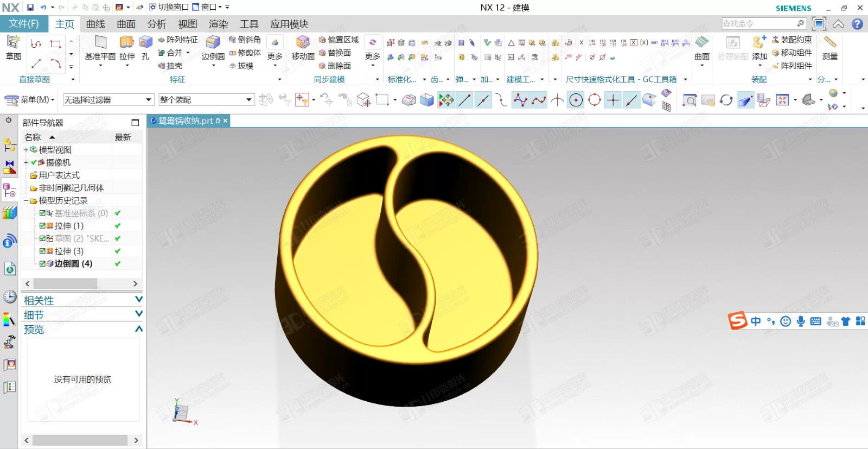This screenshot has width=868, height=449.
Task: Click 更多 in Synchronous Modeling group
Action: 373,52
